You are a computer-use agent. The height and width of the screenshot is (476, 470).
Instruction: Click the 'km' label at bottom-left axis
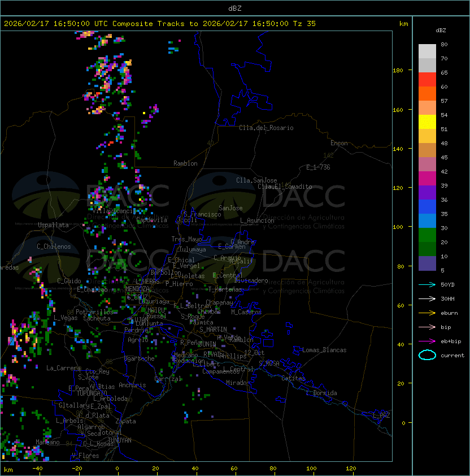(8, 470)
